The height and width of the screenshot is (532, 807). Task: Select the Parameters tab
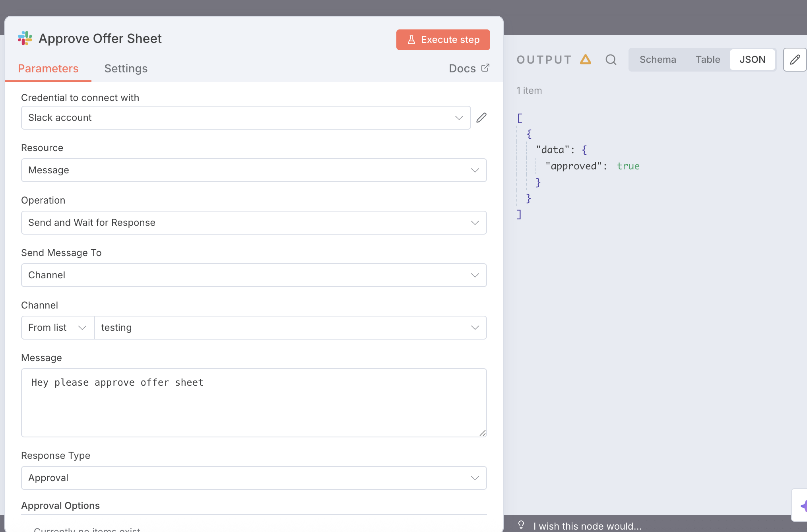pos(48,68)
